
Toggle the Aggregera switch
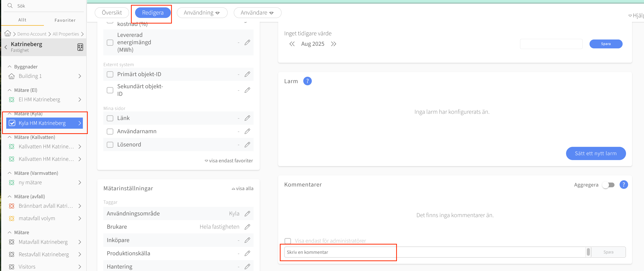point(608,185)
